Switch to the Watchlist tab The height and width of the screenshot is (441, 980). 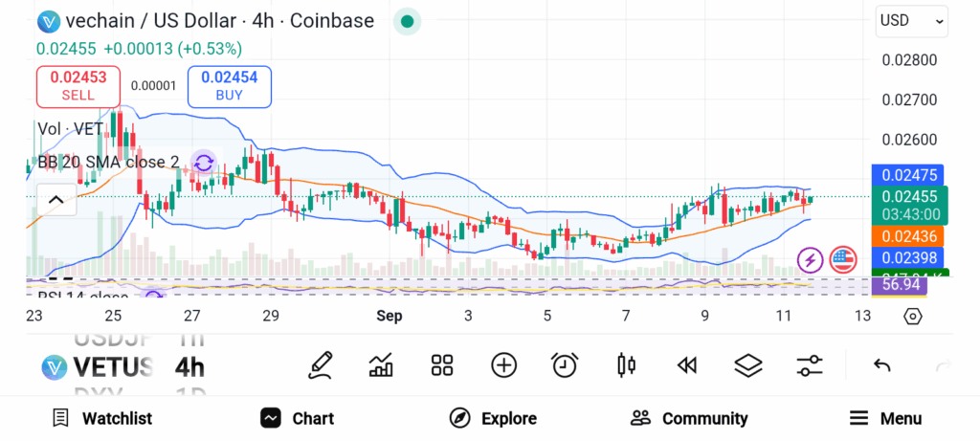[x=101, y=418]
